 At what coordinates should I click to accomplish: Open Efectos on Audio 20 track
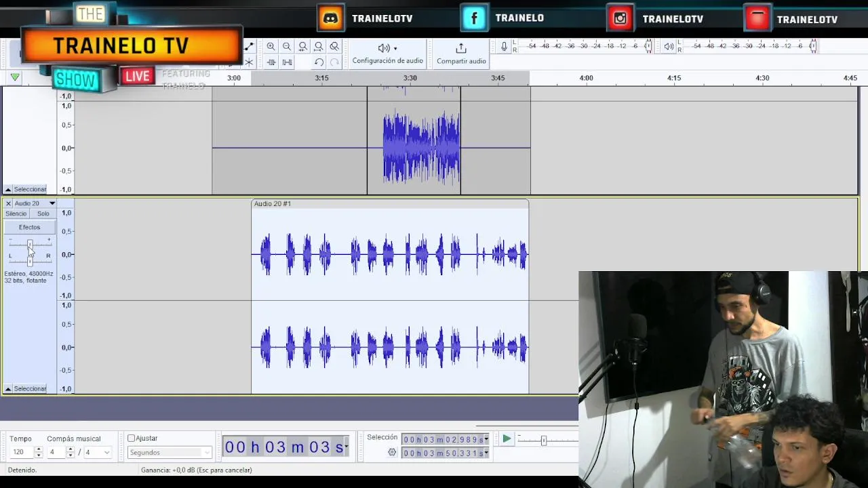point(30,227)
